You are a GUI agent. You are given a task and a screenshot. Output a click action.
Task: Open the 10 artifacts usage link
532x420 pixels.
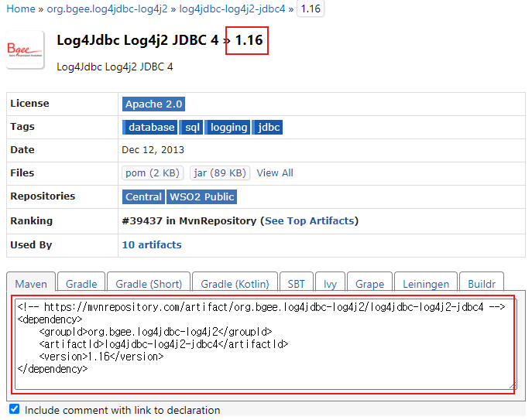point(152,244)
